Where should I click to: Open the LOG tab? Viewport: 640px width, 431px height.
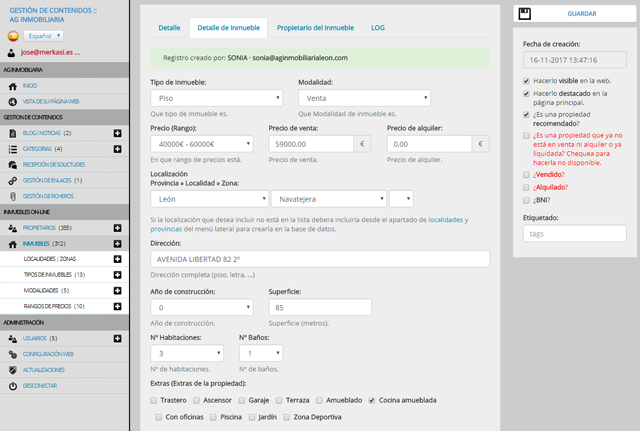tap(378, 28)
